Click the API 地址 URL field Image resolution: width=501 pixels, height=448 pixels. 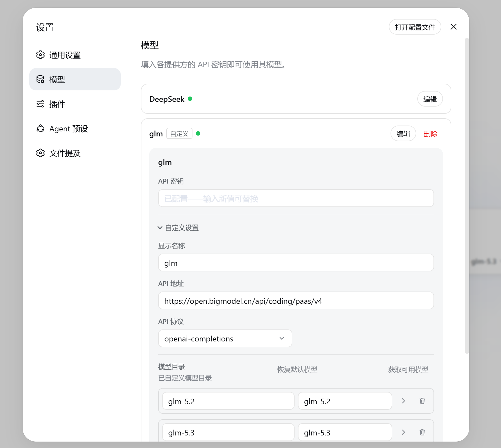point(296,301)
